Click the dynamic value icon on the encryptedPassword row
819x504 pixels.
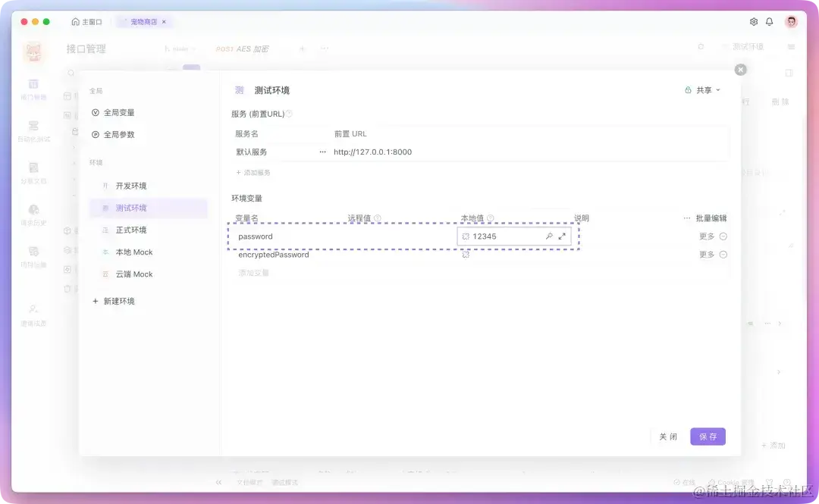pyautogui.click(x=466, y=255)
